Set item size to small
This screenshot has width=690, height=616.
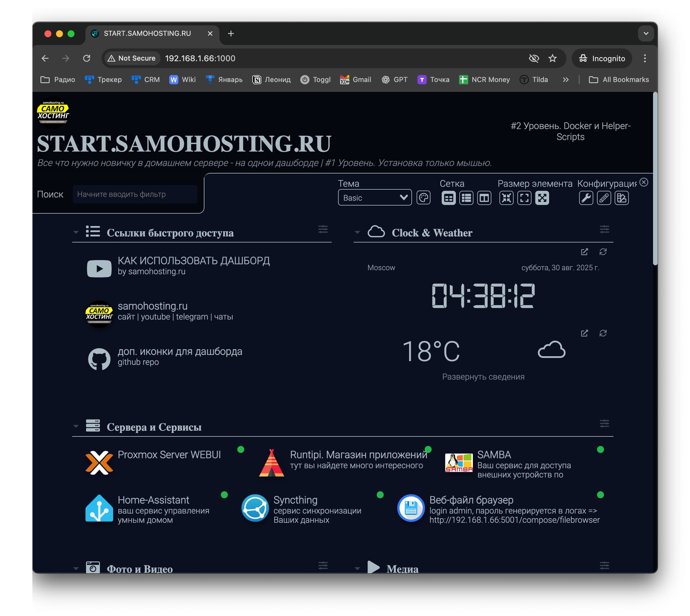pyautogui.click(x=506, y=198)
